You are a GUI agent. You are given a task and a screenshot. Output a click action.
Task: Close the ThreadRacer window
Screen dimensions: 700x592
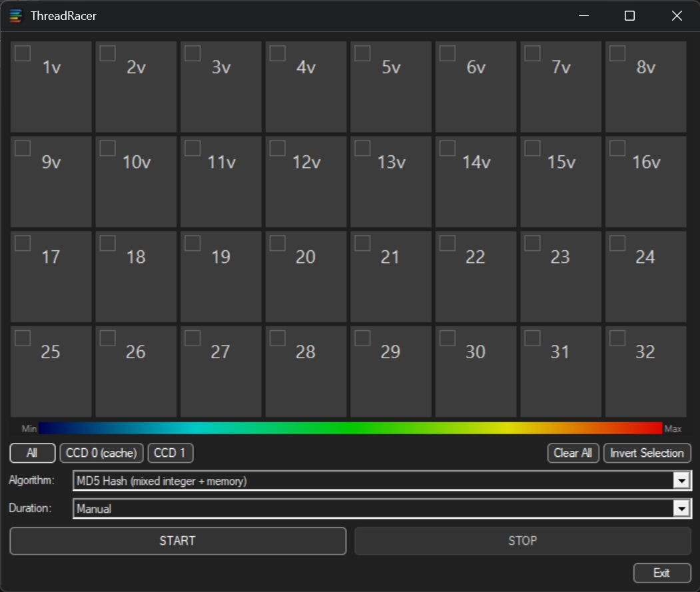pos(677,16)
